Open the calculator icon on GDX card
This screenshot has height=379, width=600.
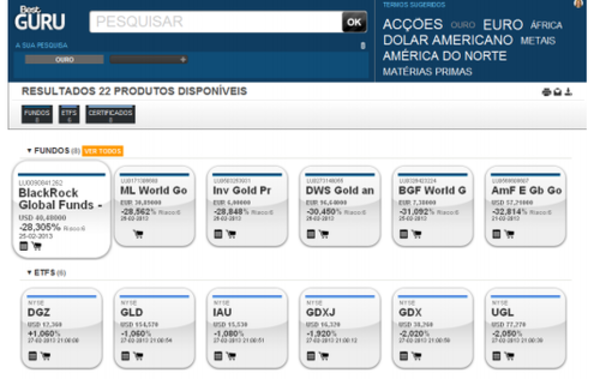(x=404, y=356)
